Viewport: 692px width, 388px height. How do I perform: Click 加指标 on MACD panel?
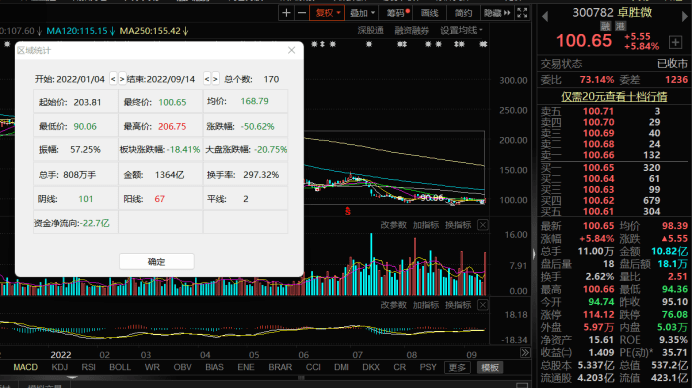coord(425,305)
